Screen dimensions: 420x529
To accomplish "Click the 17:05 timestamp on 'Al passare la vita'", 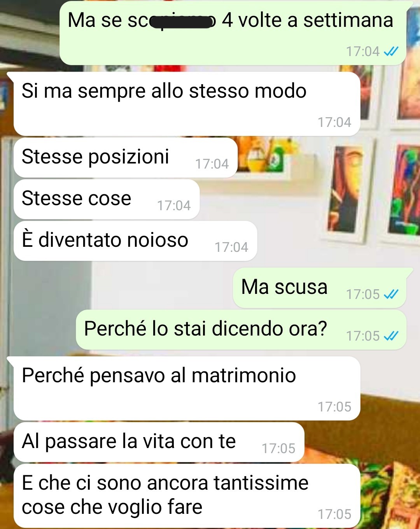I will [x=278, y=448].
